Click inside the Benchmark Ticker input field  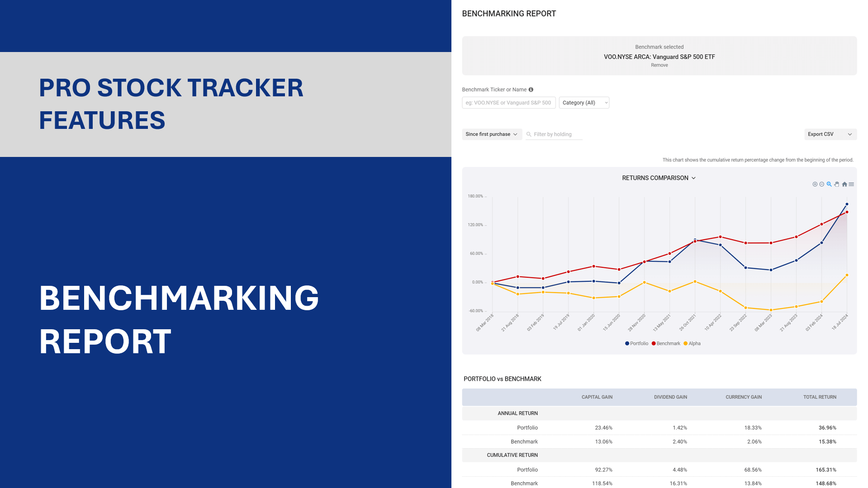pyautogui.click(x=508, y=103)
